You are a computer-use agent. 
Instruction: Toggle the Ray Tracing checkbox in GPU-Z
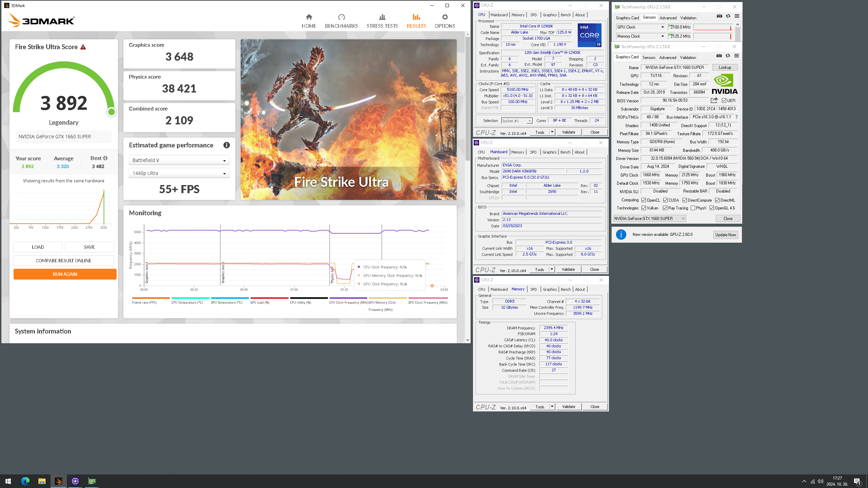tap(665, 208)
